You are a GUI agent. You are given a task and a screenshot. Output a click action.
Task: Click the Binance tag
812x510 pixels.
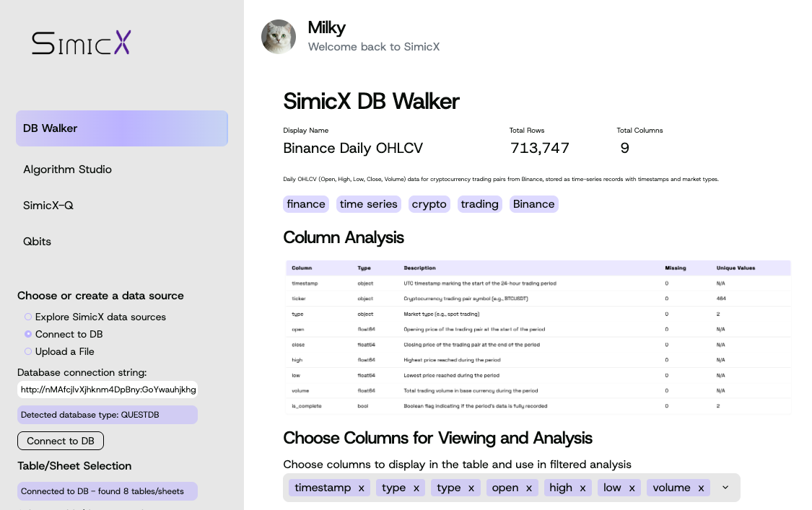pyautogui.click(x=533, y=204)
